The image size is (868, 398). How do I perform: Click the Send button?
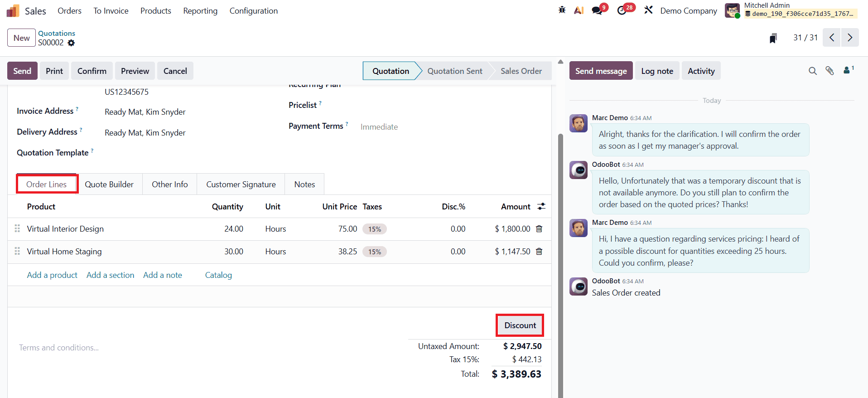(x=22, y=71)
